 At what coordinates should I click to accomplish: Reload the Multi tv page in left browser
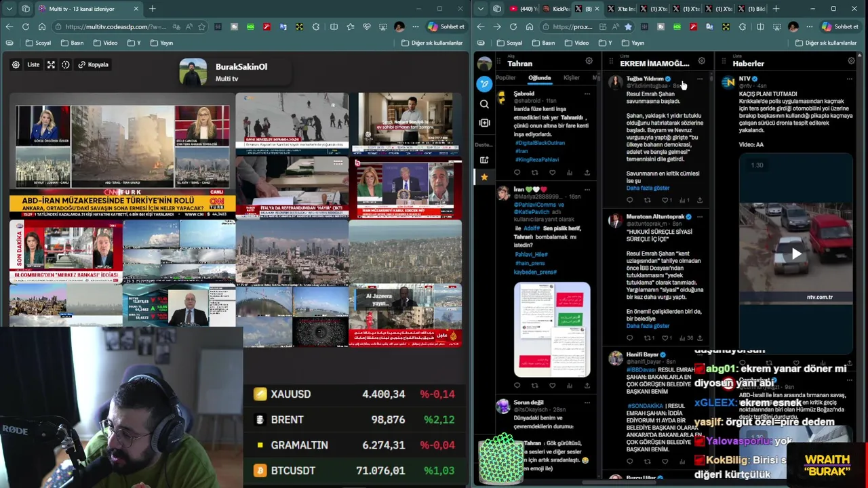26,26
